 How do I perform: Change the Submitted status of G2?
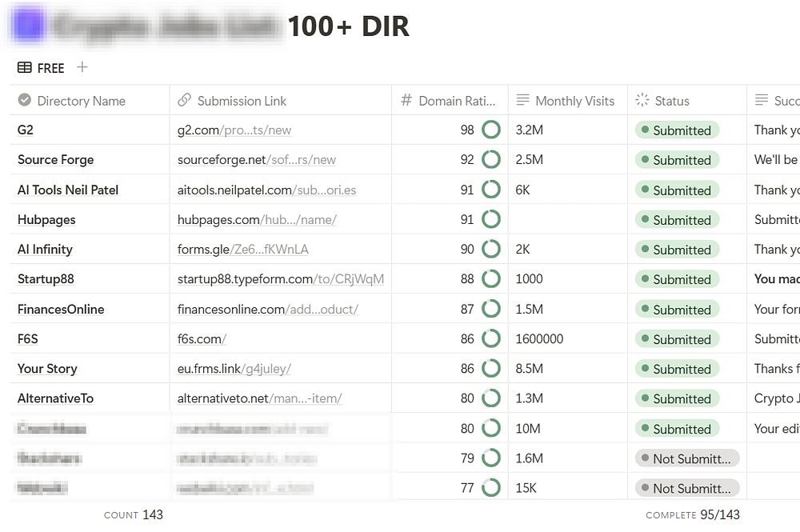677,130
